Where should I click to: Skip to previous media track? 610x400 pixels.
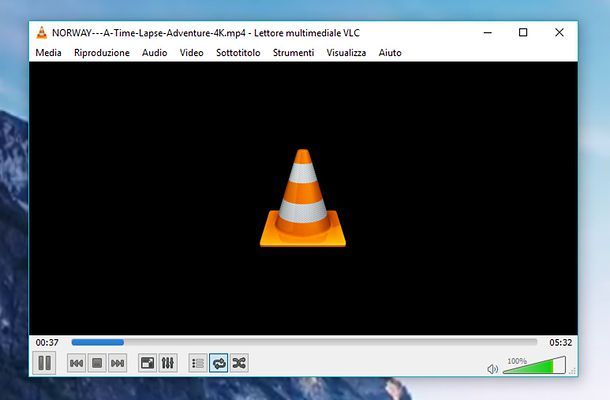tap(76, 364)
